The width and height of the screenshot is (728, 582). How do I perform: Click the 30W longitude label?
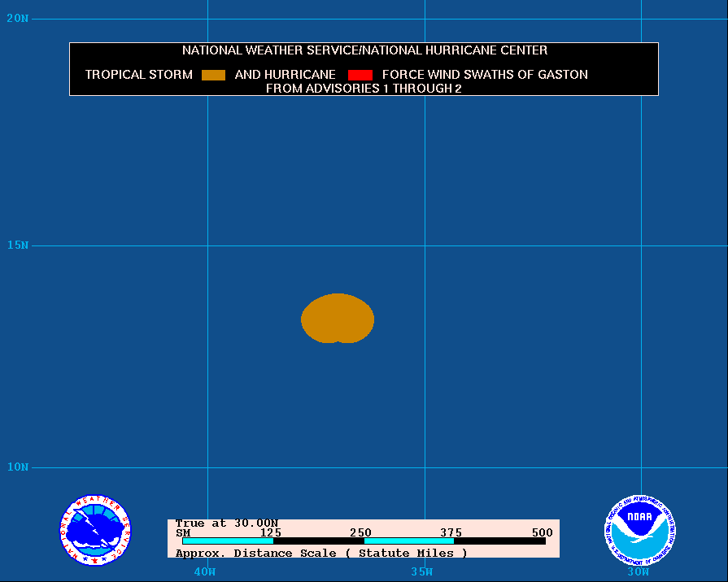[x=638, y=571]
